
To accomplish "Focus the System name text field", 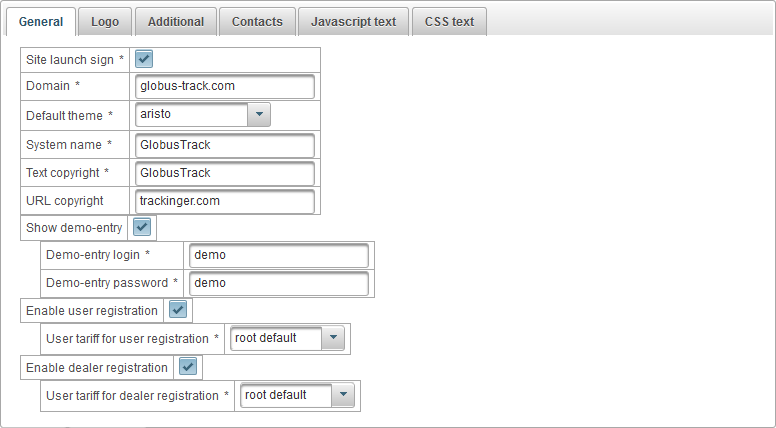I will [x=225, y=145].
